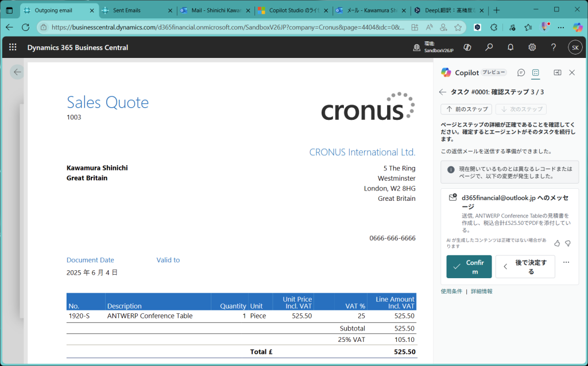The height and width of the screenshot is (366, 588).
Task: Go to previous step with 前のステップ
Action: [466, 110]
